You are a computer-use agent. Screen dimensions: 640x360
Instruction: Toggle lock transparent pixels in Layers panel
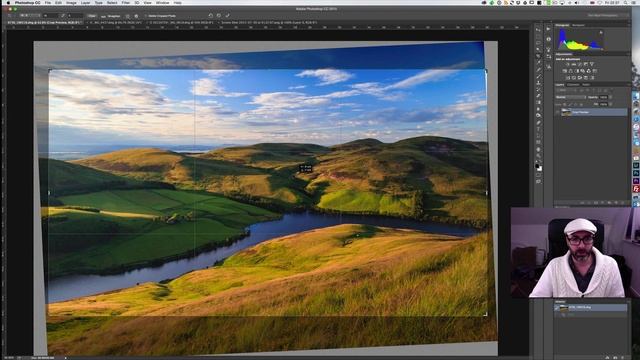[x=564, y=104]
